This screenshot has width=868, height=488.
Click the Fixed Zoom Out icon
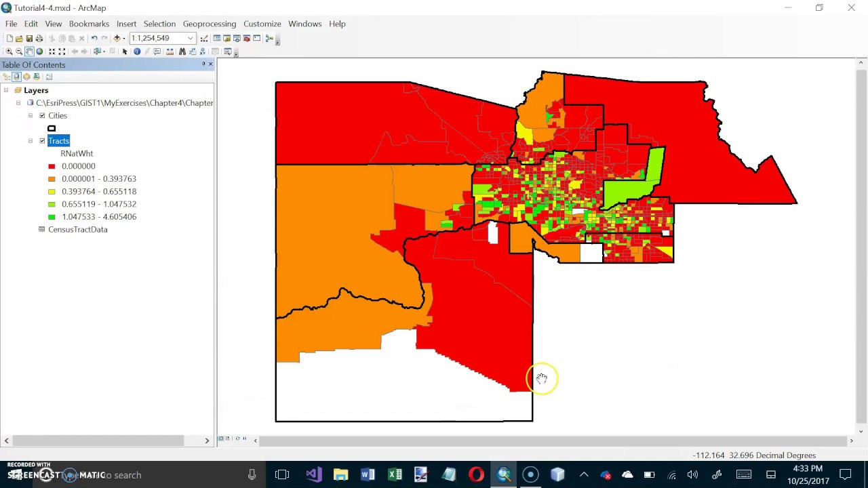(x=62, y=52)
